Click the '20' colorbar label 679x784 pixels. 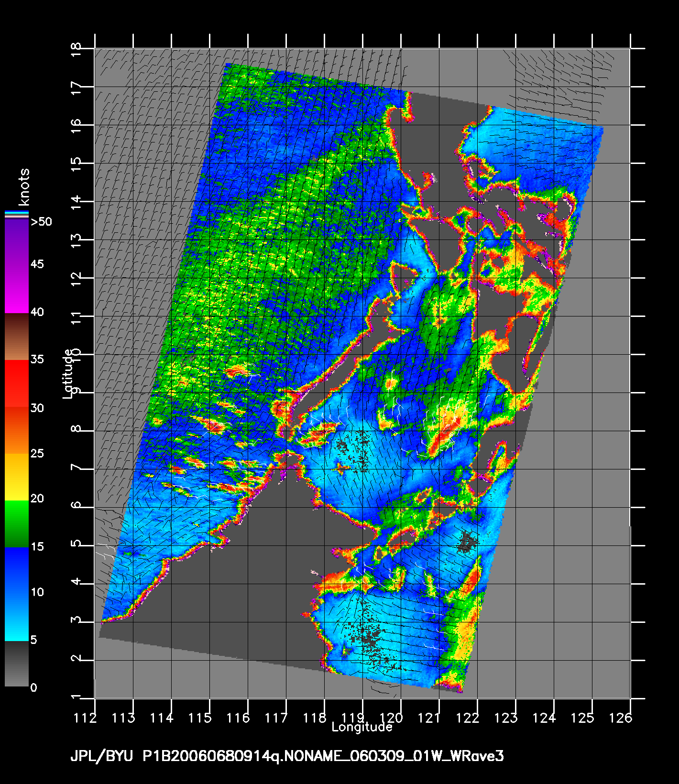click(x=37, y=499)
